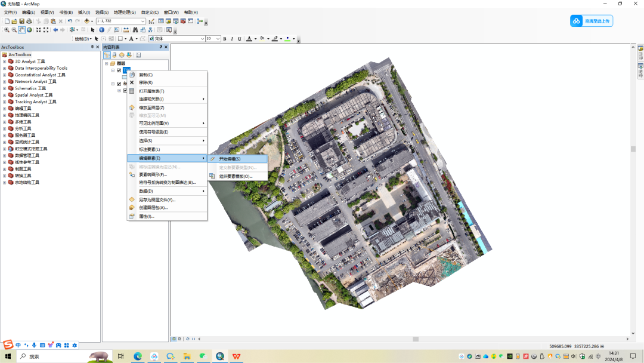This screenshot has width=644, height=363.
Task: Open the Windows Start menu
Action: coord(8,356)
